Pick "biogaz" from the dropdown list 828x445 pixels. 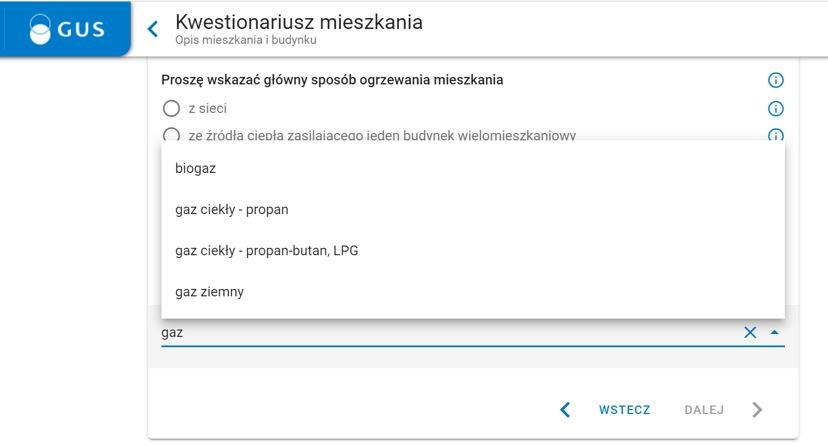(x=196, y=168)
